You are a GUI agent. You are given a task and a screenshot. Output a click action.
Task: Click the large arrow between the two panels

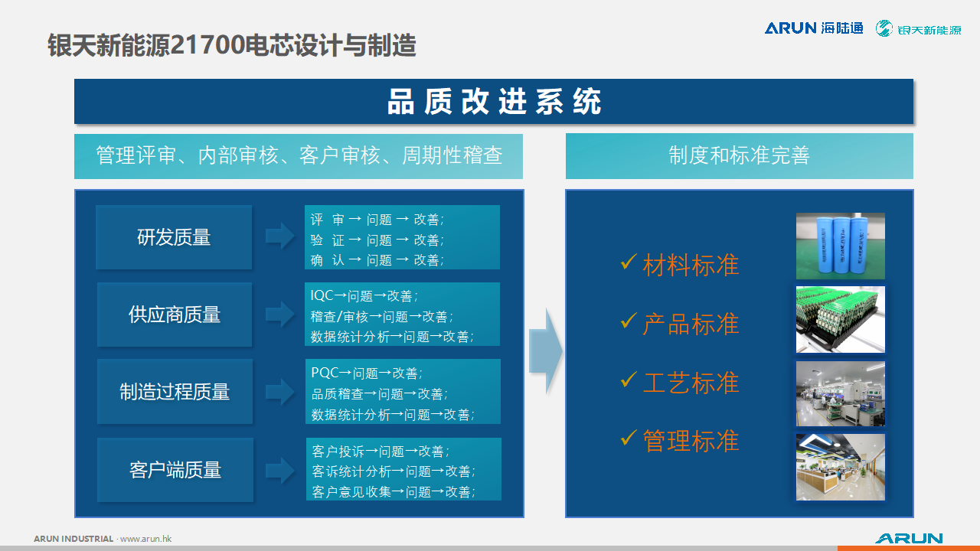point(546,351)
